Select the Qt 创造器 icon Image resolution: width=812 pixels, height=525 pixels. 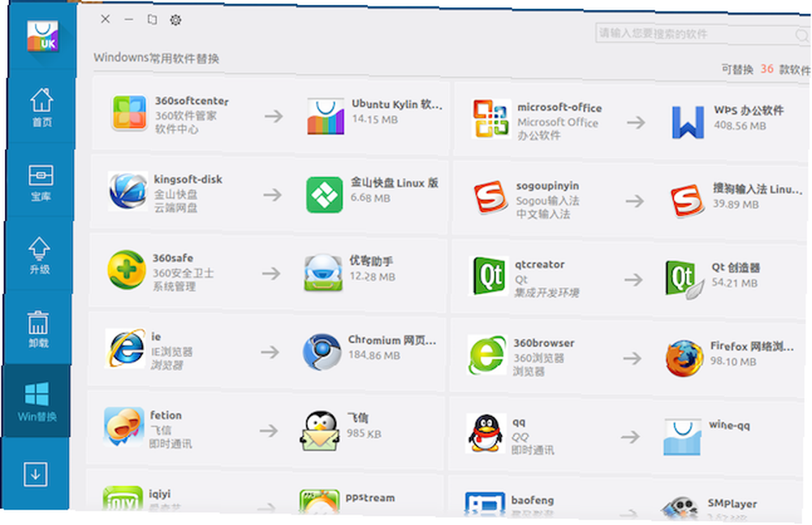685,280
